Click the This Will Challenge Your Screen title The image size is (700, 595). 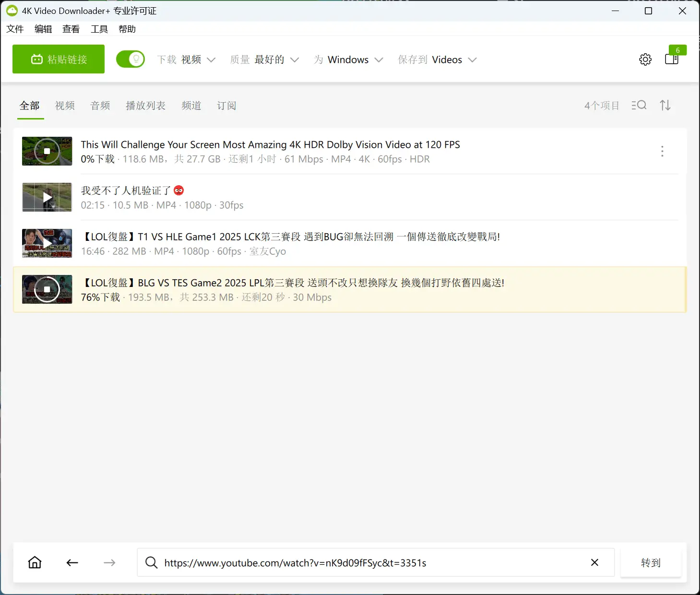(270, 144)
